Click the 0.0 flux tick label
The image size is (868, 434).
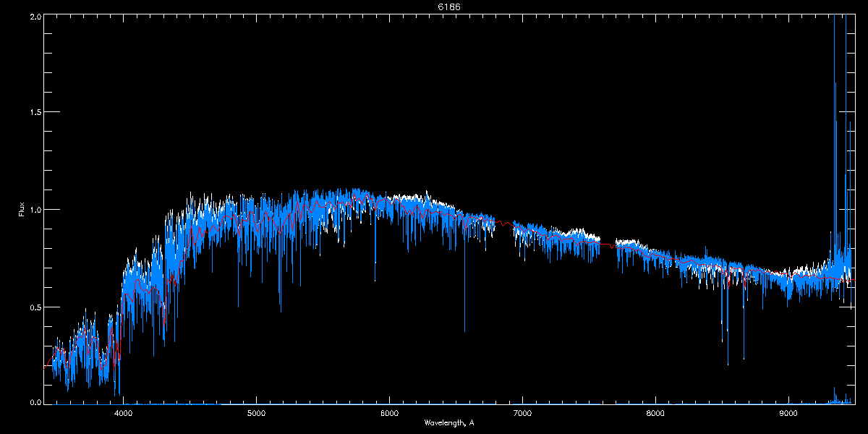(35, 402)
